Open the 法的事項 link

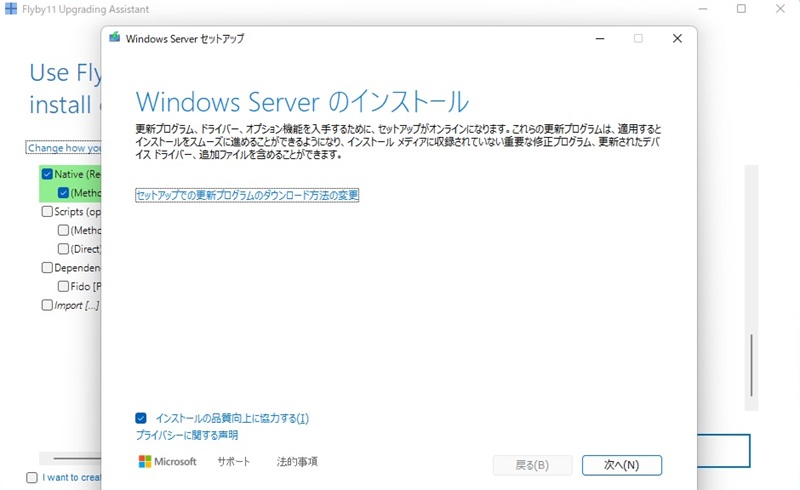tap(297, 462)
